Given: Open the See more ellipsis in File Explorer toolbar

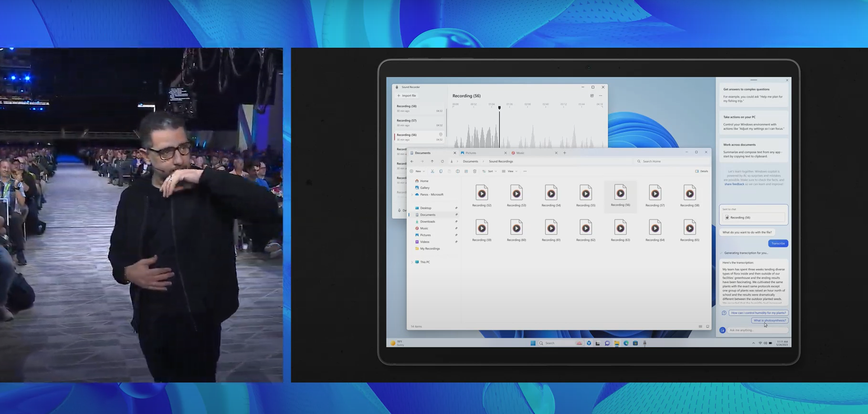Looking at the screenshot, I should coord(525,171).
